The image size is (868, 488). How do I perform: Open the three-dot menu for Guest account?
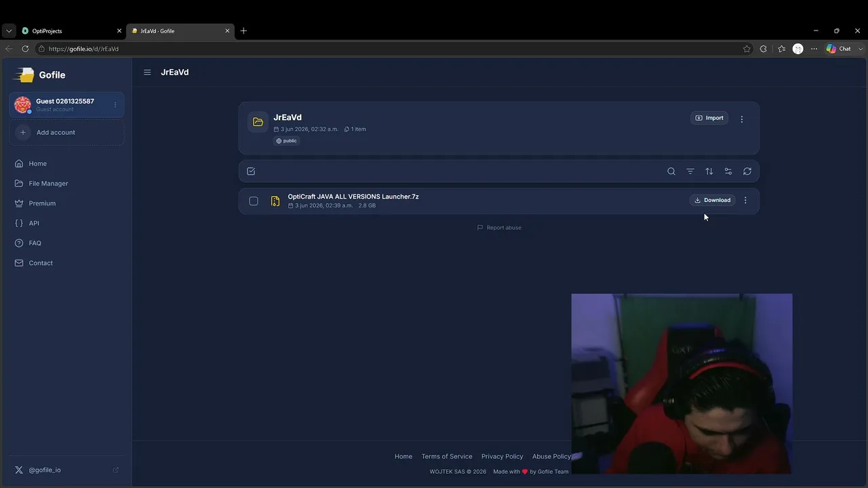[x=115, y=105]
